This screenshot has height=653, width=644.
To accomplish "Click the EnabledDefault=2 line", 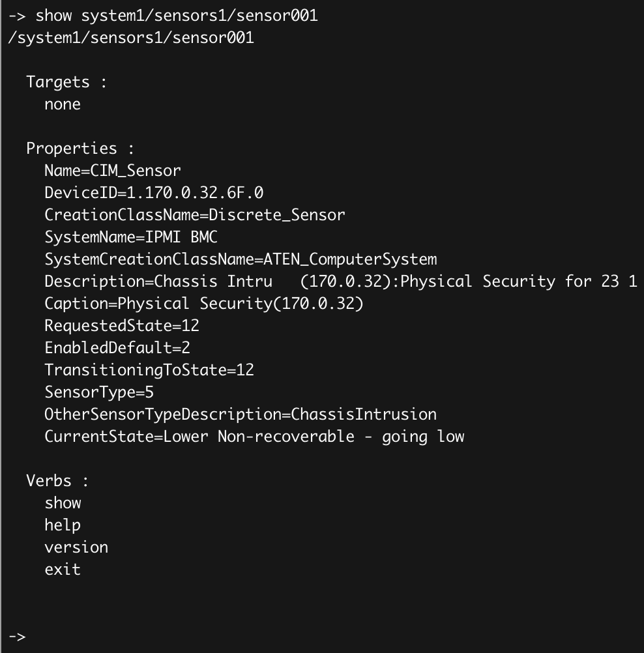I will [x=117, y=348].
